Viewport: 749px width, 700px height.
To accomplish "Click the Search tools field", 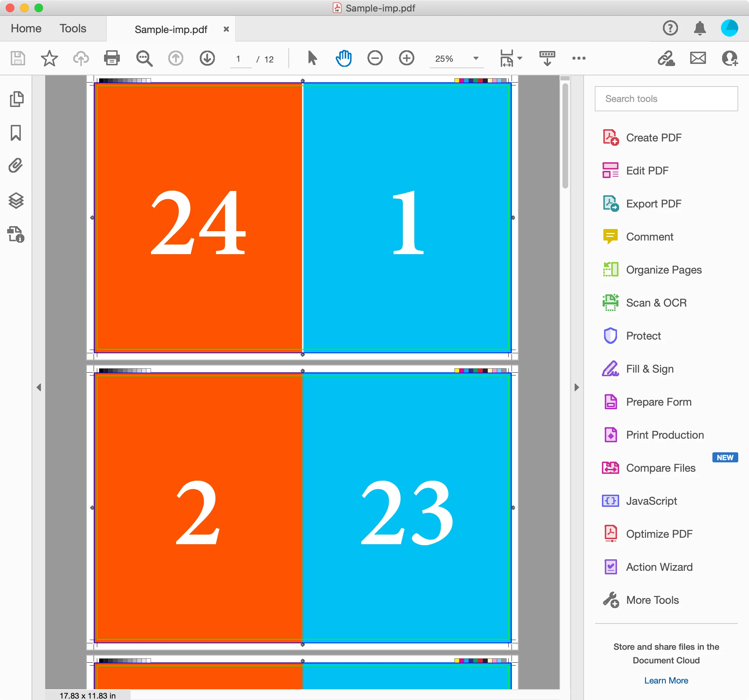I will tap(666, 99).
